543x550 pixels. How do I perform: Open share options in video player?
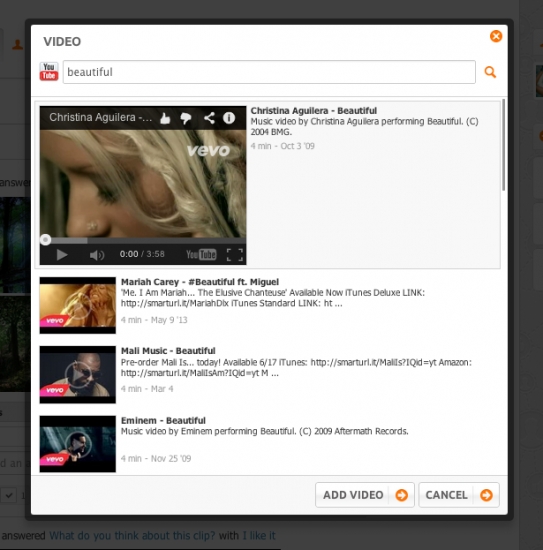pyautogui.click(x=209, y=118)
